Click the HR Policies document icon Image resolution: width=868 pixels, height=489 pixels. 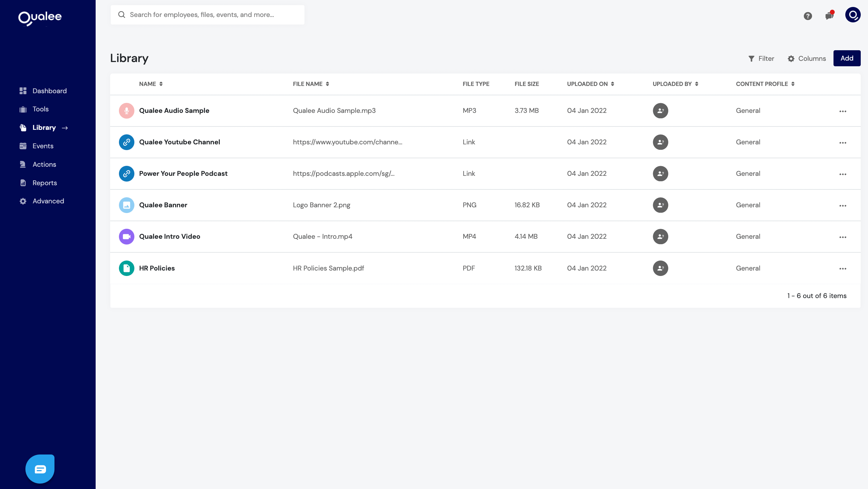point(127,268)
